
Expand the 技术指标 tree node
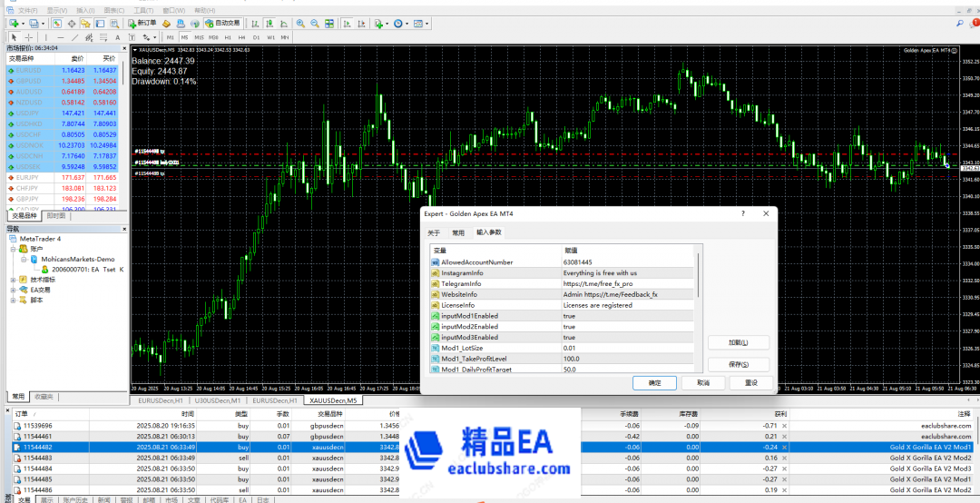click(13, 280)
